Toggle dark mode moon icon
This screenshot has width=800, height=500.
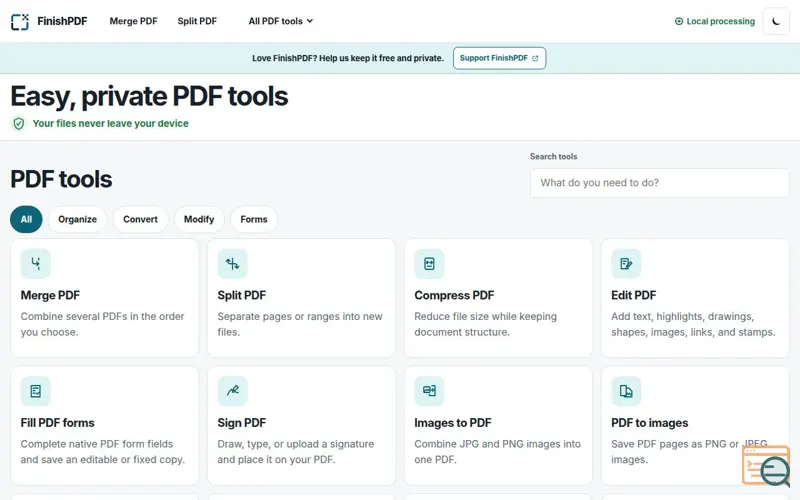pos(776,21)
